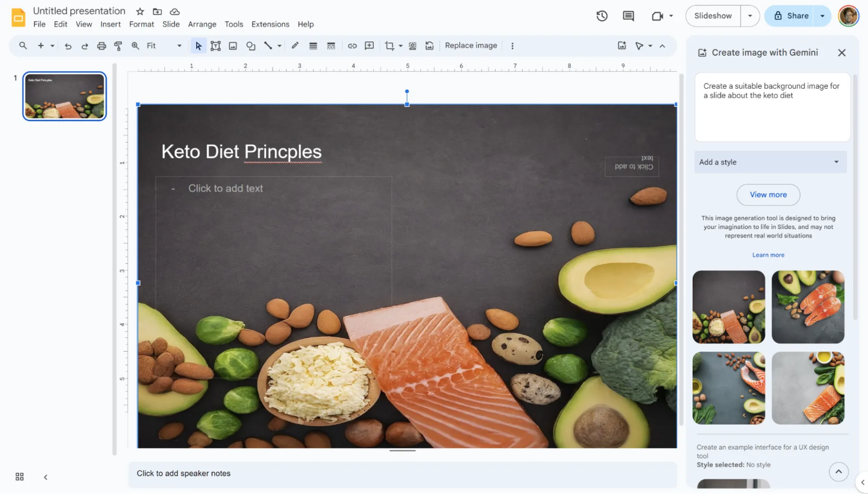Crop the selected image
The height and width of the screenshot is (494, 868).
click(389, 46)
